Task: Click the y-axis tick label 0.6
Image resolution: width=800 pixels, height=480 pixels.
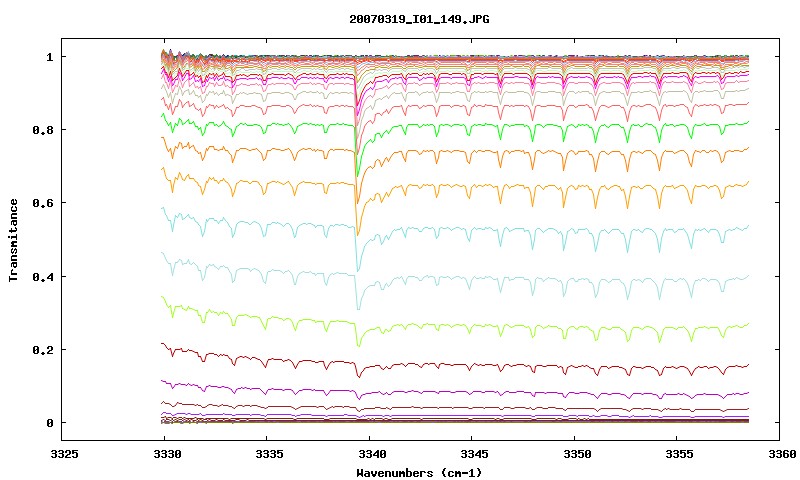Action: point(43,203)
